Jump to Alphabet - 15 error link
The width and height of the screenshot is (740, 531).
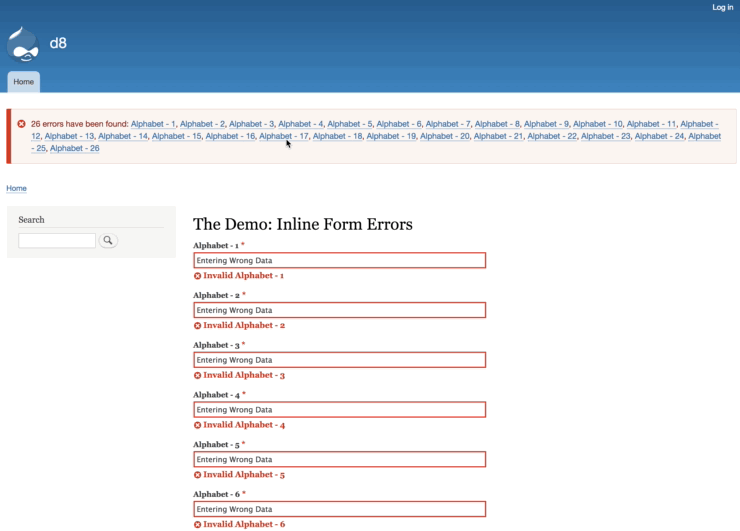pos(177,136)
